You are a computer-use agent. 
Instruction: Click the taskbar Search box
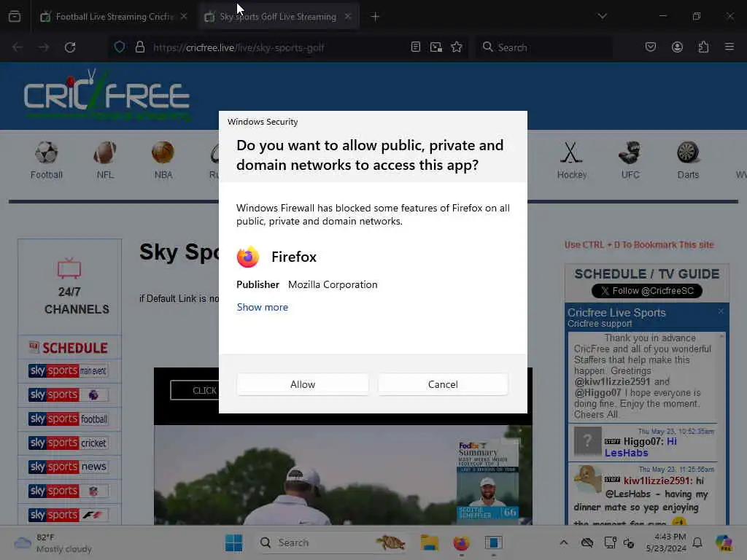[333, 542]
